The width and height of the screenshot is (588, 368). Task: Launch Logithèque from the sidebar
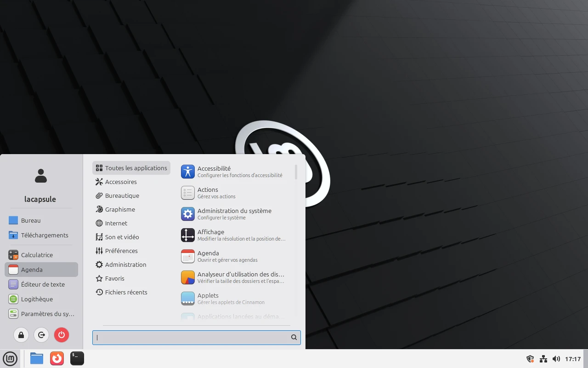(x=41, y=299)
